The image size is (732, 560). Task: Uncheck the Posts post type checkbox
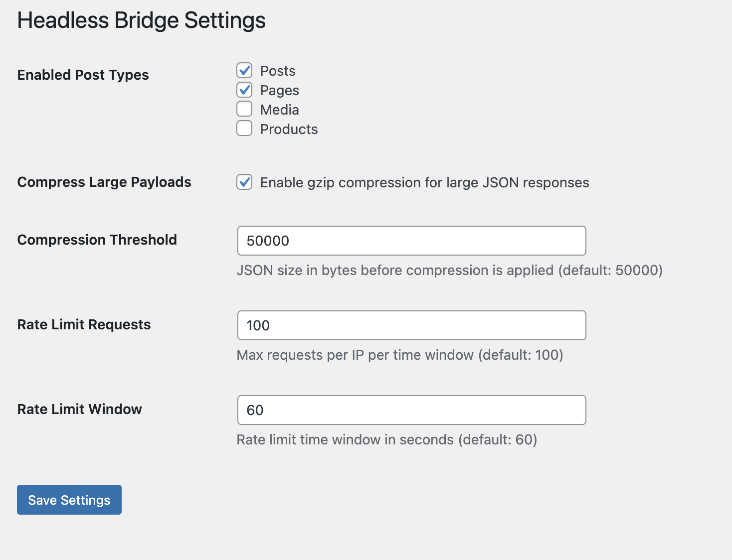point(244,70)
